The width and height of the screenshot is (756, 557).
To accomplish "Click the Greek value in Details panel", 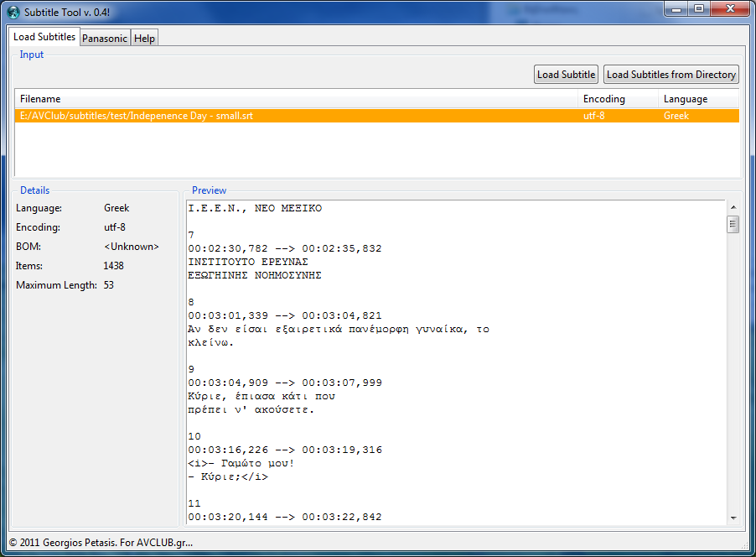I will 117,208.
